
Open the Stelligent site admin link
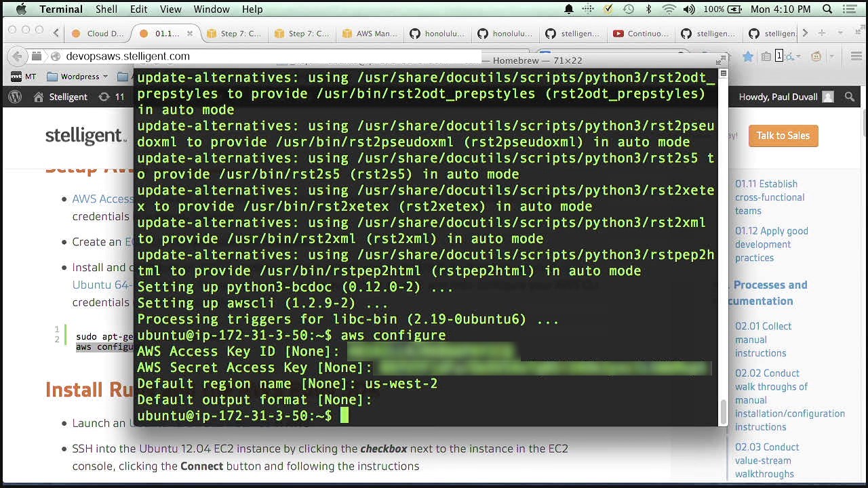click(x=61, y=97)
